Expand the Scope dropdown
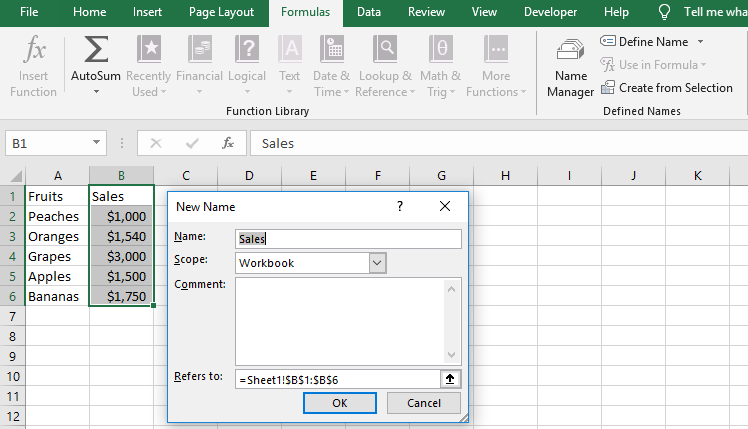This screenshot has height=429, width=748. [x=377, y=263]
